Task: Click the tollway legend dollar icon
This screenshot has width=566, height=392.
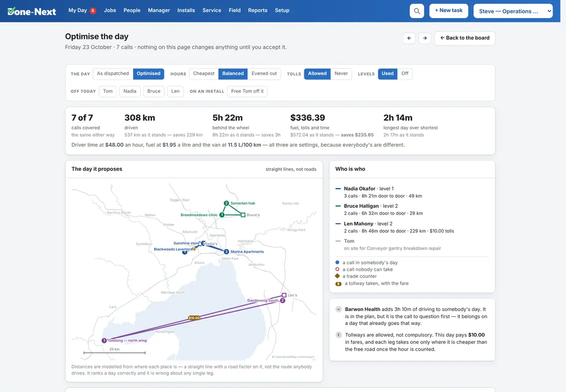Action: 338,284
